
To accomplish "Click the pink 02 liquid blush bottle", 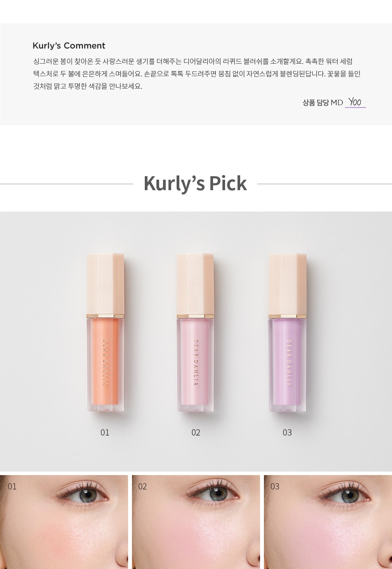I will [x=195, y=333].
